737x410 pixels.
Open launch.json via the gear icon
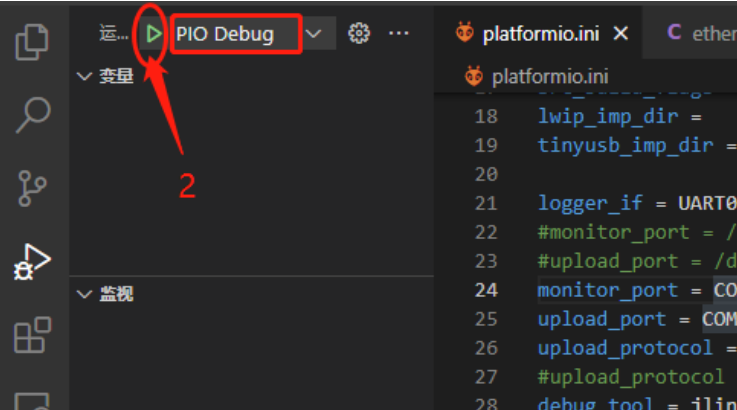click(x=359, y=33)
